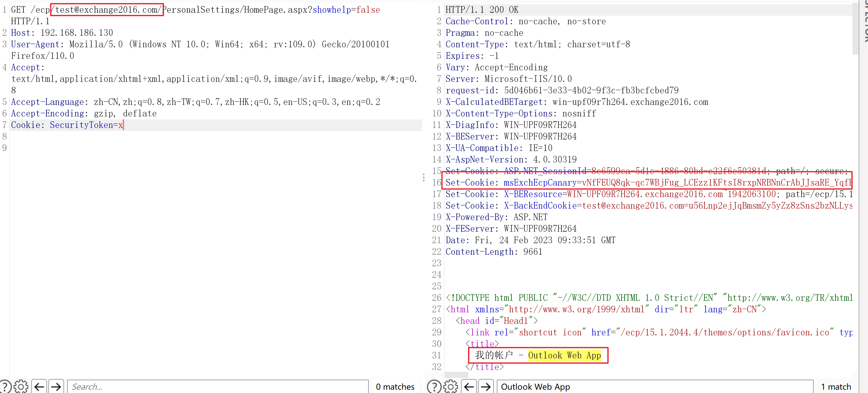The image size is (868, 393).
Task: Click the request Search... input field
Action: (x=217, y=386)
